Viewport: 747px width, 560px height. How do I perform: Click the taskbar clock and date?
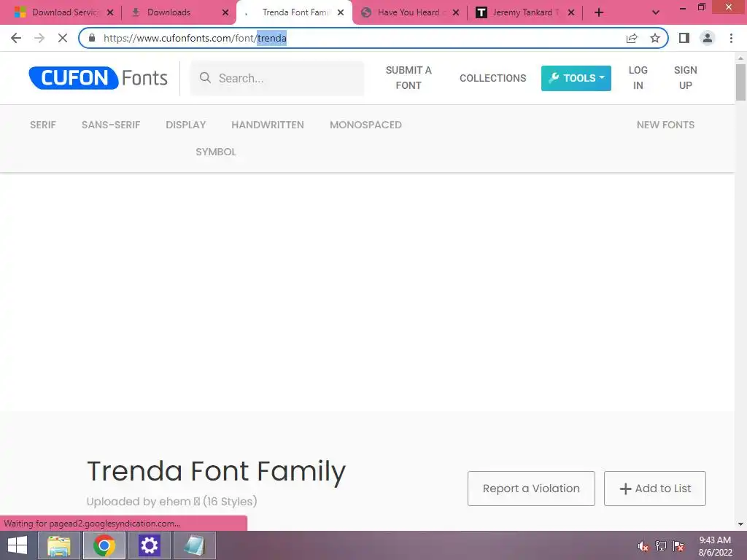[x=715, y=546]
